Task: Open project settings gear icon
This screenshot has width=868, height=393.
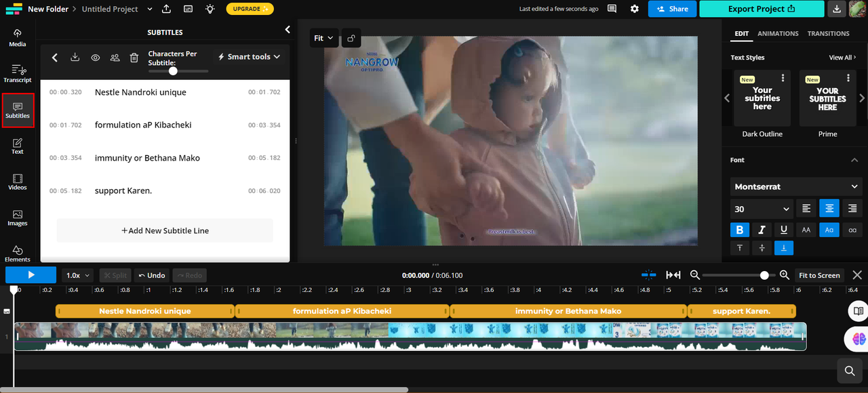Action: coord(635,9)
